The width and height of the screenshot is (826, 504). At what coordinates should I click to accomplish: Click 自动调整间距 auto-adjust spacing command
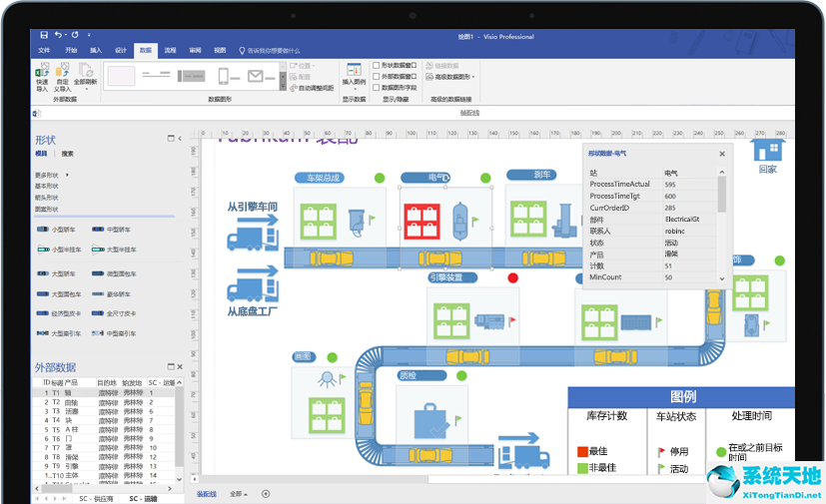[312, 88]
